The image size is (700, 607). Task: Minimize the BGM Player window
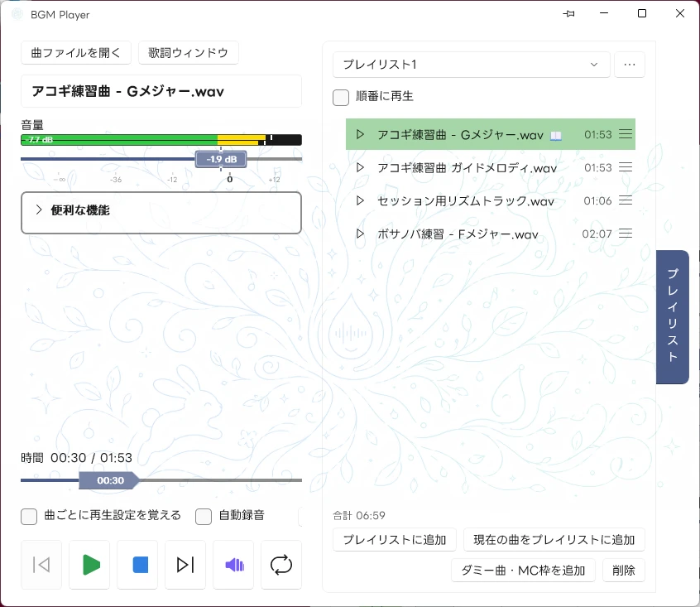pos(604,13)
